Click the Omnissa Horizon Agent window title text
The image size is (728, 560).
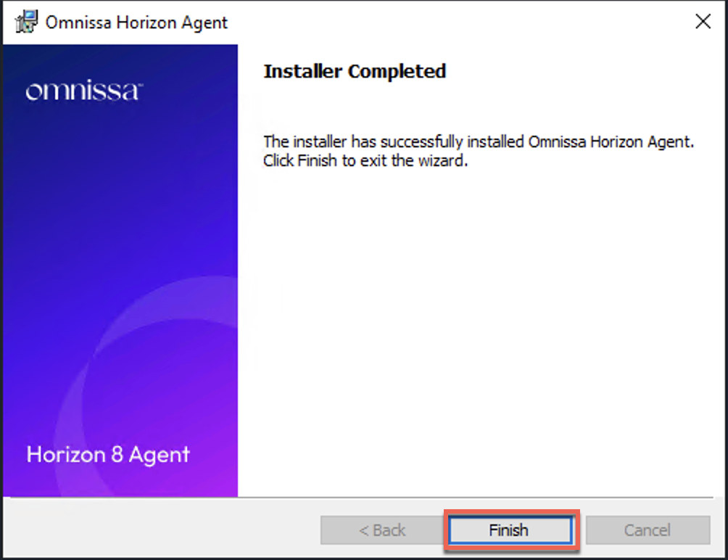point(136,22)
